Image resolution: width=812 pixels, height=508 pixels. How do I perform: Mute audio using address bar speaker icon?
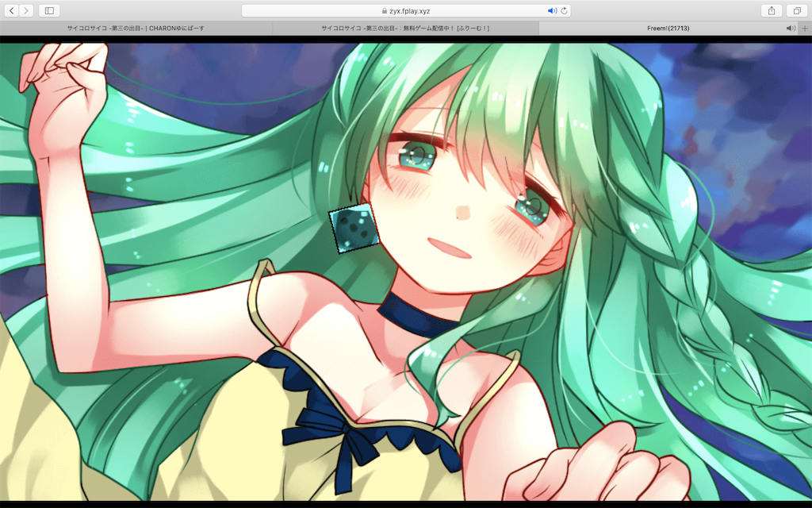point(552,10)
